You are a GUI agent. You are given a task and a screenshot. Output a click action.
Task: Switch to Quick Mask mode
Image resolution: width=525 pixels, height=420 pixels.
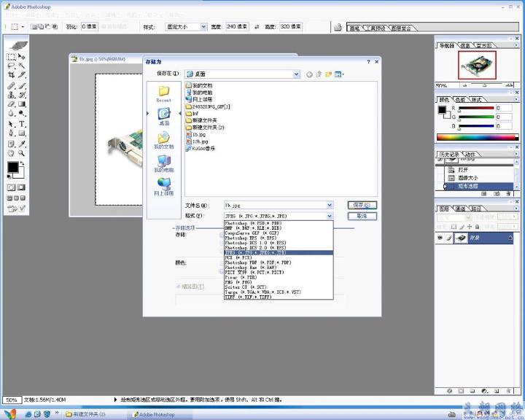[x=21, y=187]
